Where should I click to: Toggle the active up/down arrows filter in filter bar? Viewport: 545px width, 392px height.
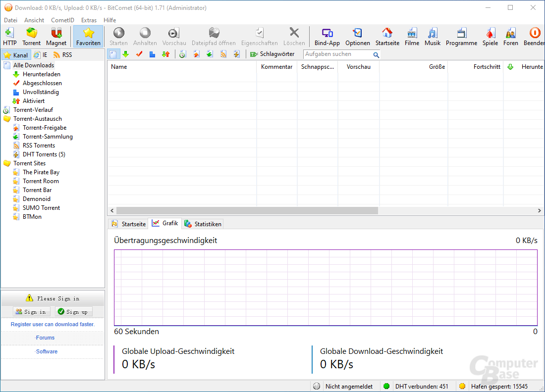166,54
